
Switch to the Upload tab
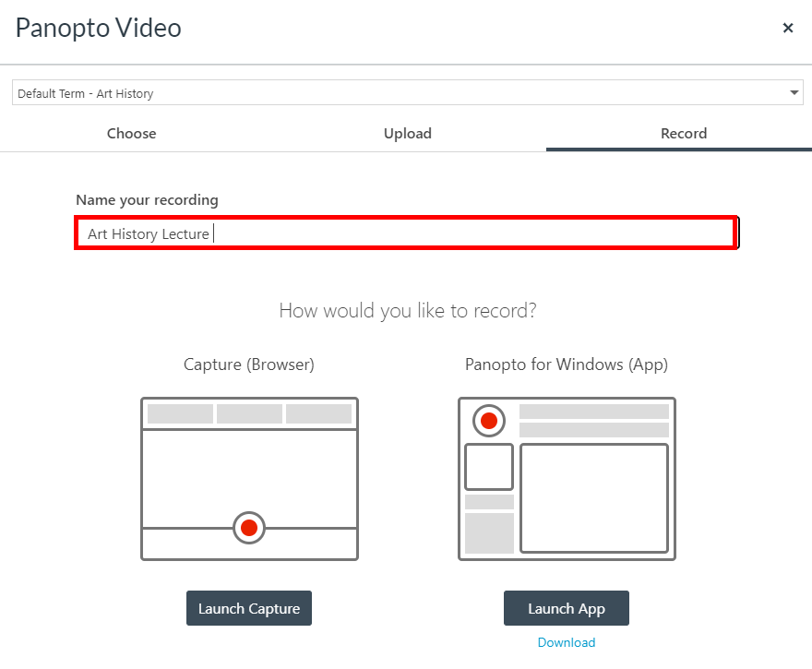407,133
